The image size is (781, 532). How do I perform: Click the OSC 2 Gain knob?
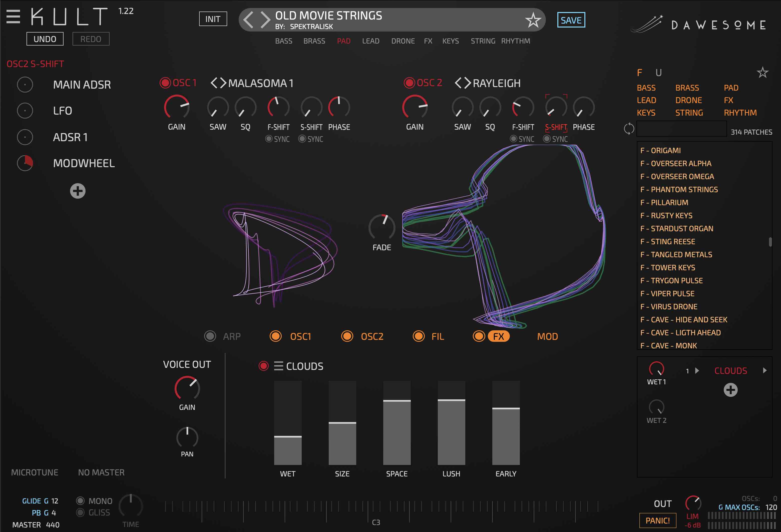tap(415, 107)
